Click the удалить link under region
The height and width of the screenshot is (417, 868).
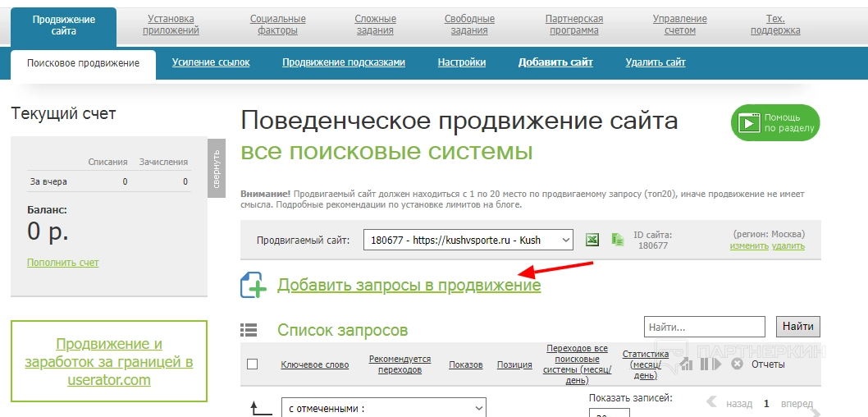788,246
